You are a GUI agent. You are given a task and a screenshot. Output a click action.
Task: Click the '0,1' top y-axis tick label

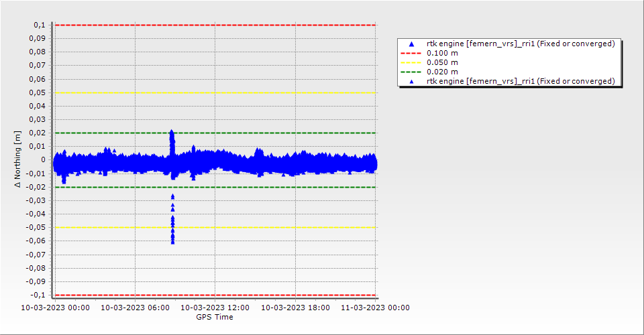pos(39,25)
